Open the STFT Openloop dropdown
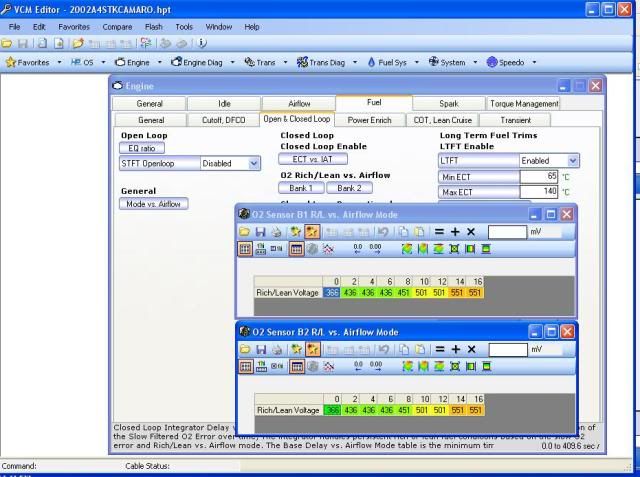The height and width of the screenshot is (477, 640). 254,163
